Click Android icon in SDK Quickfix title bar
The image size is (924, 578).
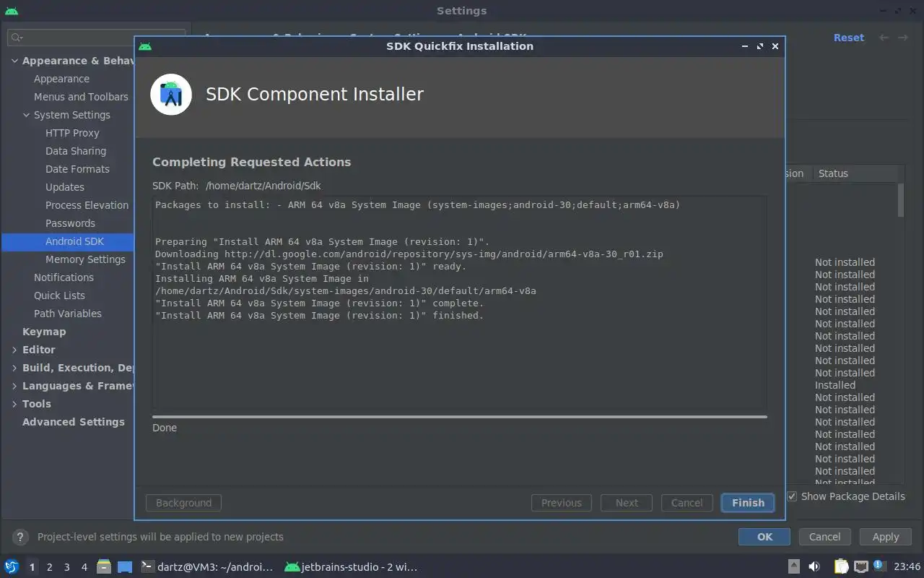pyautogui.click(x=145, y=46)
